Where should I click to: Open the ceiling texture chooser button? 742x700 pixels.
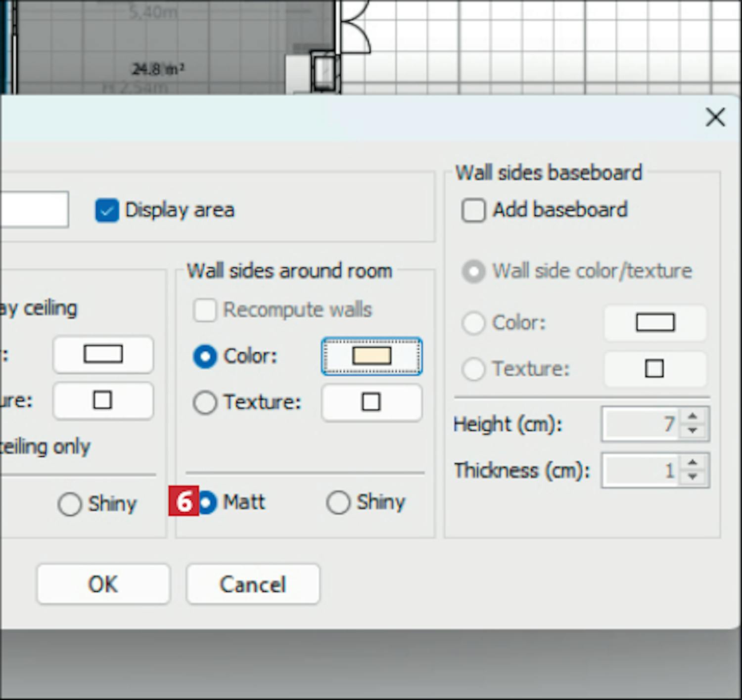[x=103, y=400]
